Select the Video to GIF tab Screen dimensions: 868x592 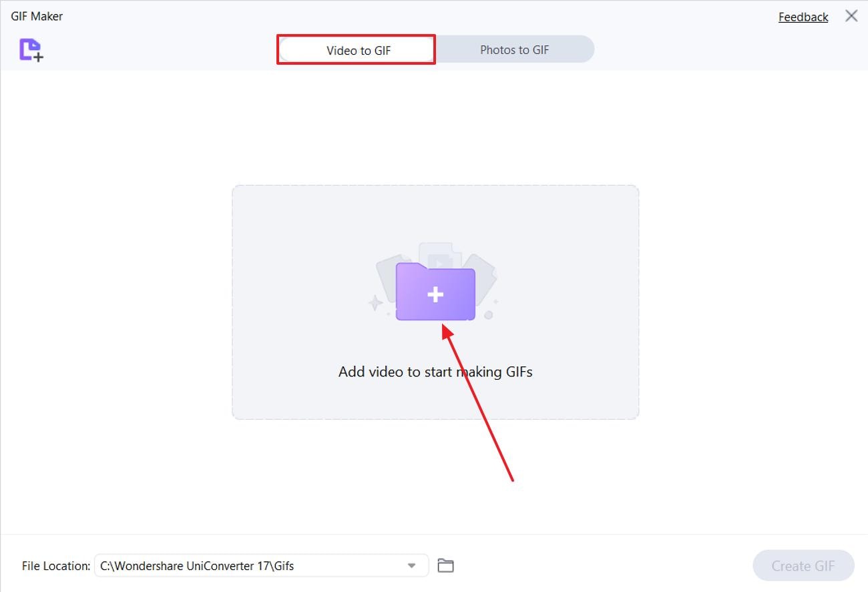[356, 49]
